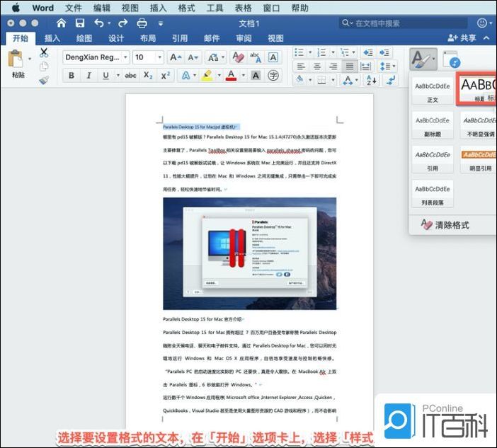
Task: Click the Save icon in title bar
Action: tap(79, 23)
